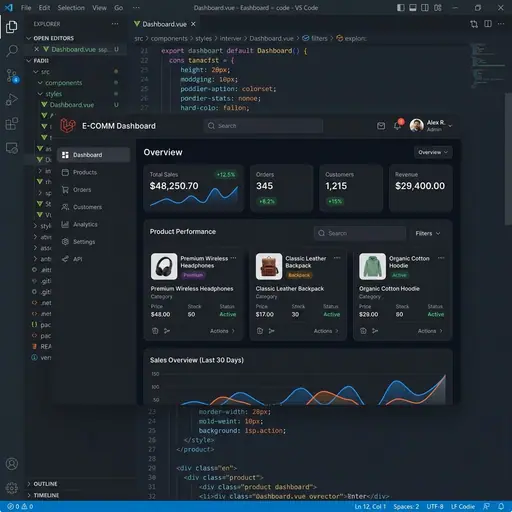Click errors and warnings indicator in status bar
512x512 pixels.
[x=20, y=507]
